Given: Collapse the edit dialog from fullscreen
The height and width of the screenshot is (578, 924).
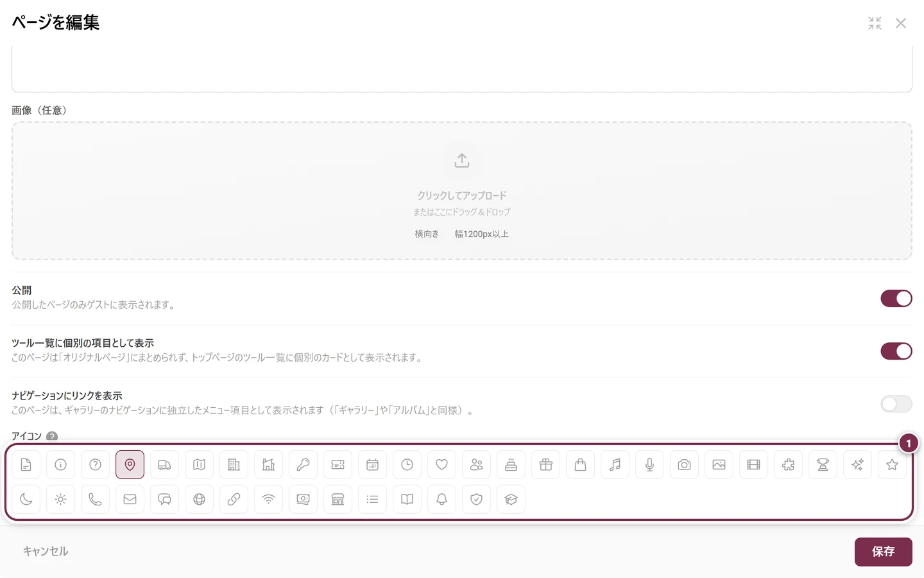Looking at the screenshot, I should coord(875,23).
